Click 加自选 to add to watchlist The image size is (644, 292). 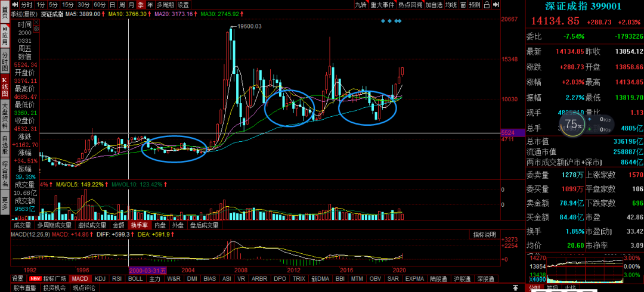click(434, 5)
